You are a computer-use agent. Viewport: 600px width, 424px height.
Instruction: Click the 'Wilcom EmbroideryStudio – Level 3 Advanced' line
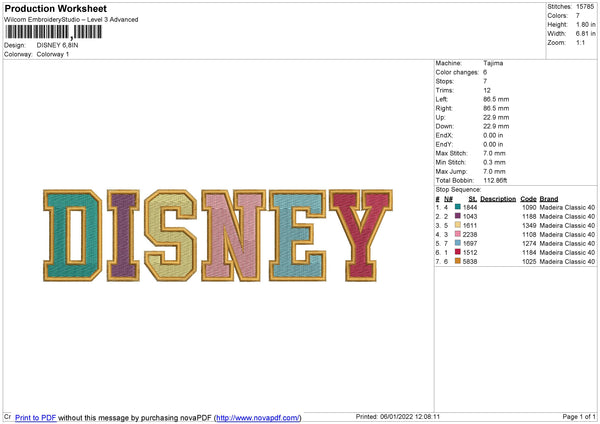click(71, 20)
